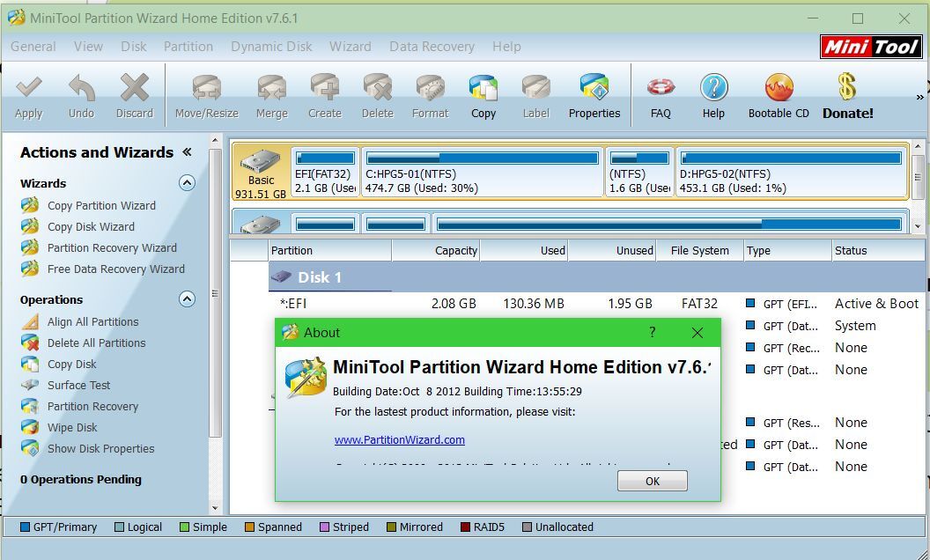
Task: Launch the Copy Partition Wizard
Action: tap(101, 206)
